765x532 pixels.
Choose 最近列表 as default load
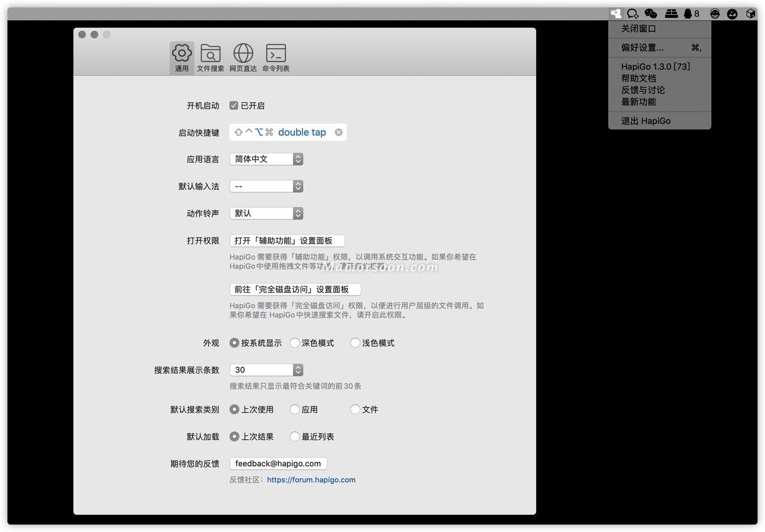(294, 436)
